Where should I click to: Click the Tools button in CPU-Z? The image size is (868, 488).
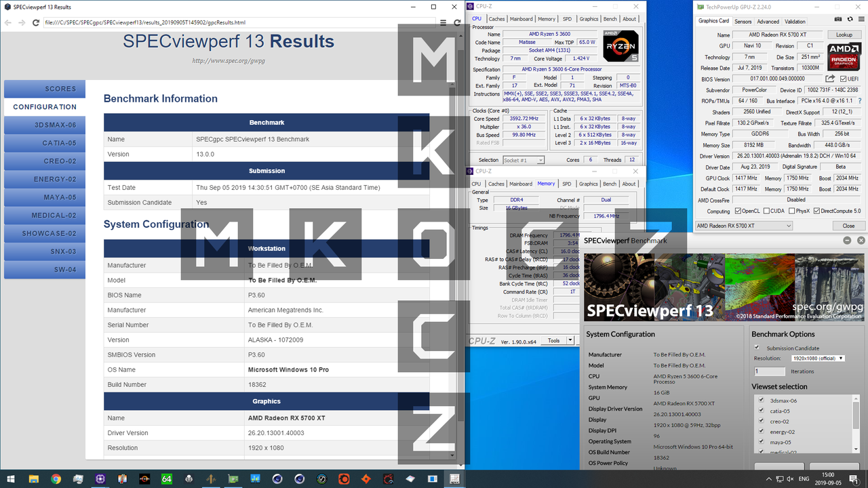pos(553,340)
